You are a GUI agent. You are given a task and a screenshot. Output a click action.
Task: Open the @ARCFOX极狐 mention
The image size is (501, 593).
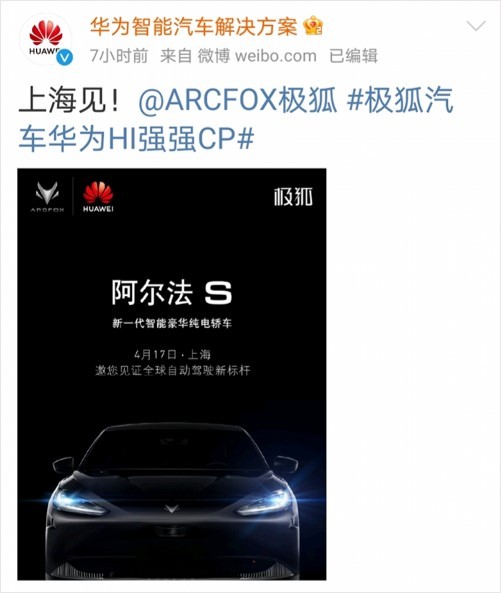[237, 101]
